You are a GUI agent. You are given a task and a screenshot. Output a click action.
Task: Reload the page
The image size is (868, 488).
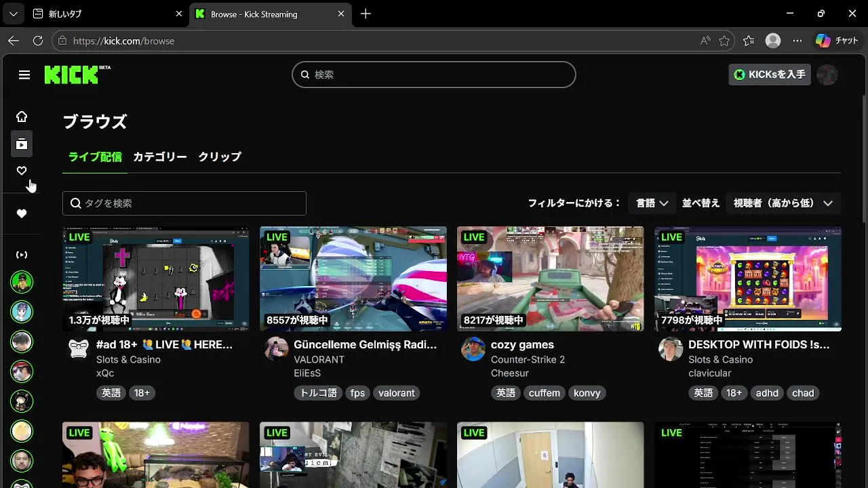[38, 41]
